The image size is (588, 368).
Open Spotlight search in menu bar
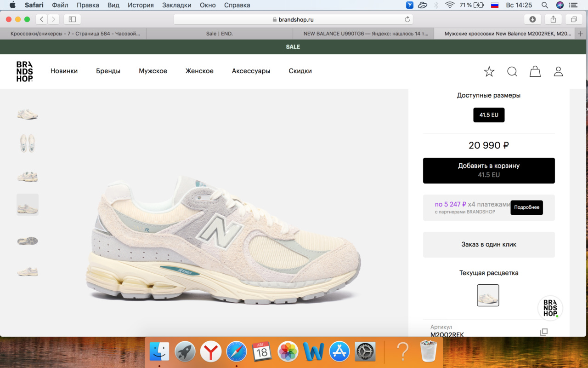click(x=545, y=5)
